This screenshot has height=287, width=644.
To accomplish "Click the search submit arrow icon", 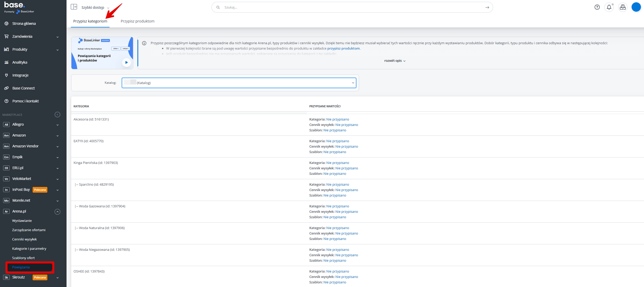I will (x=487, y=7).
